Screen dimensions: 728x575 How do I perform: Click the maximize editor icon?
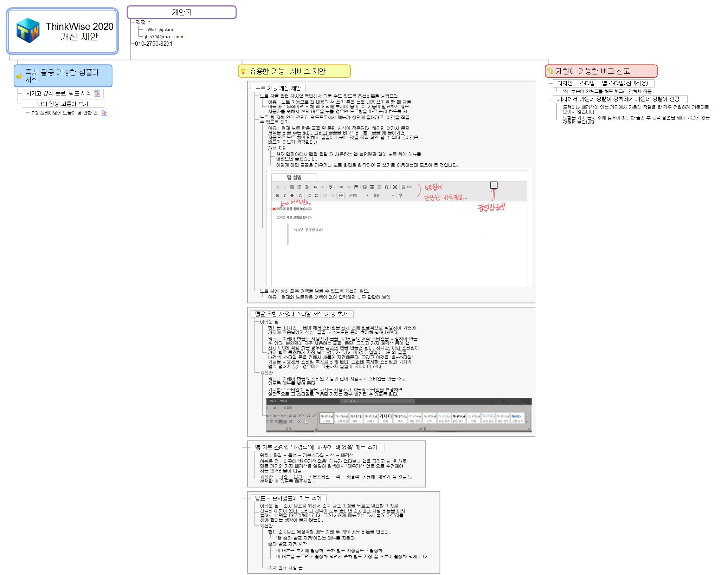point(395,187)
